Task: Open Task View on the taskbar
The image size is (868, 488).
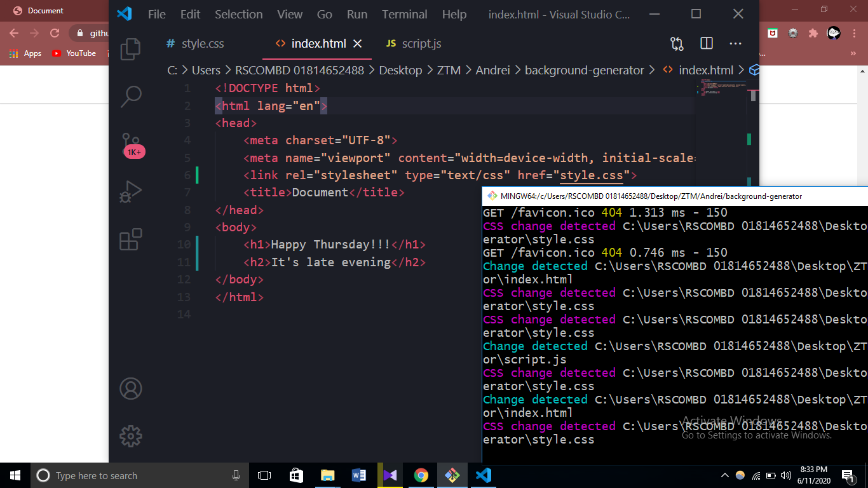Action: pos(264,475)
